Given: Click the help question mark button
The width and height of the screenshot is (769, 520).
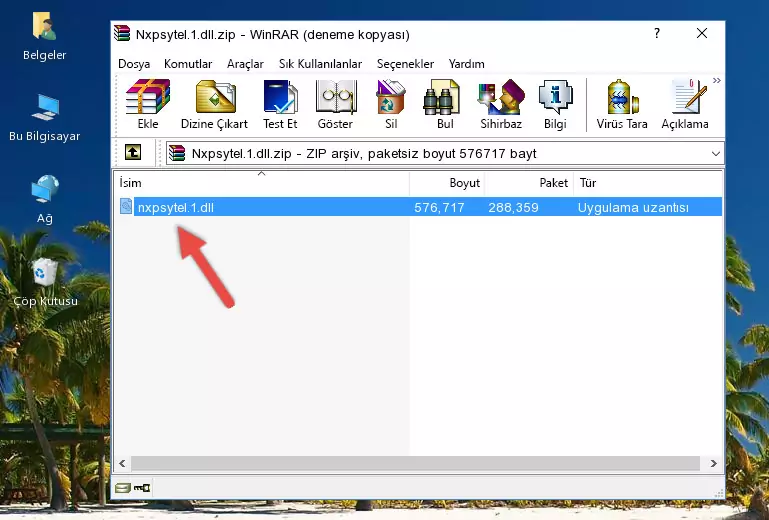Looking at the screenshot, I should pyautogui.click(x=657, y=33).
